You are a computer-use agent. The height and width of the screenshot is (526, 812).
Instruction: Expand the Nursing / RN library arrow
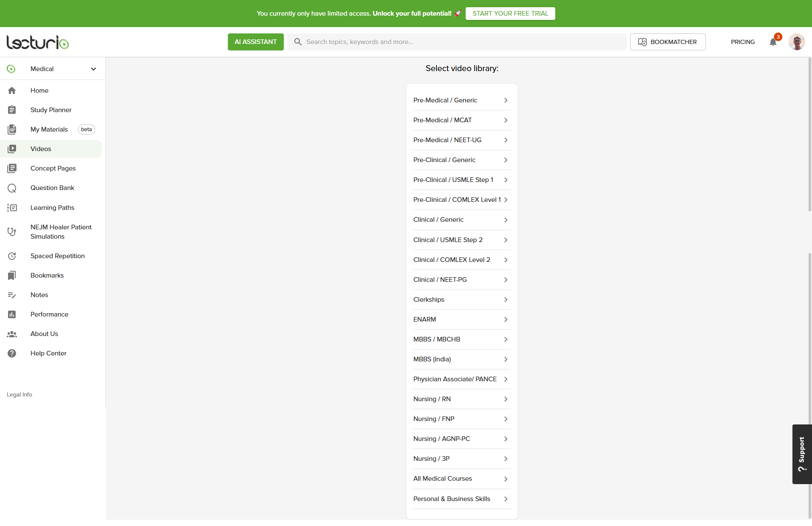[505, 399]
